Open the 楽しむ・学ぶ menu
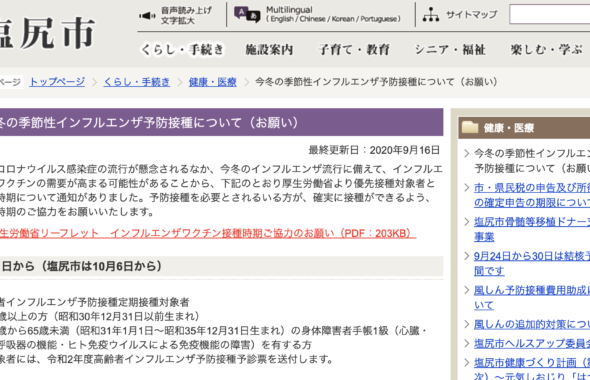This screenshot has height=380, width=590. click(546, 49)
